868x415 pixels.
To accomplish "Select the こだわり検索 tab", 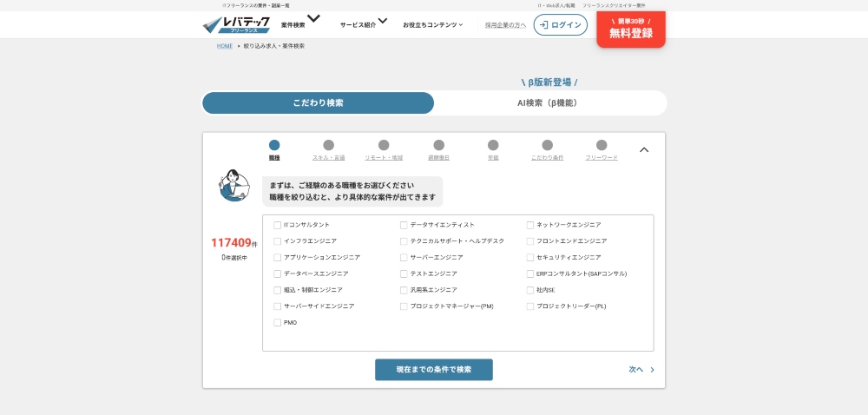I will click(318, 103).
